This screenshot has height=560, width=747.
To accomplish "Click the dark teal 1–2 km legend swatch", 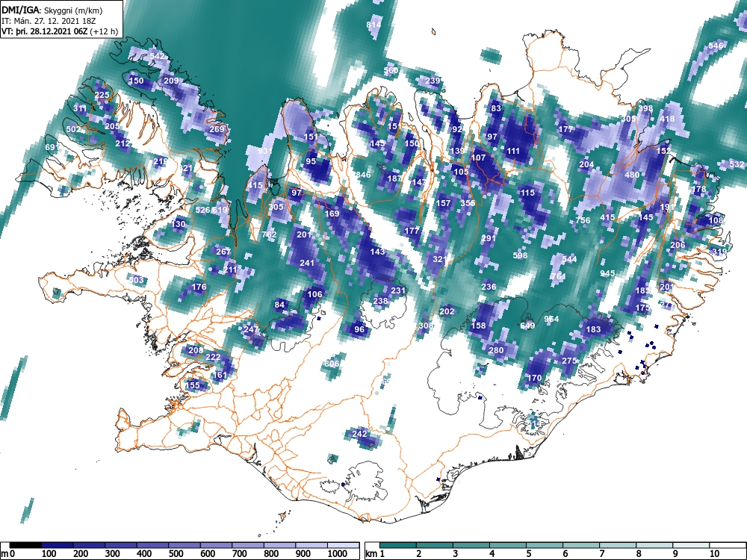I will (398, 545).
